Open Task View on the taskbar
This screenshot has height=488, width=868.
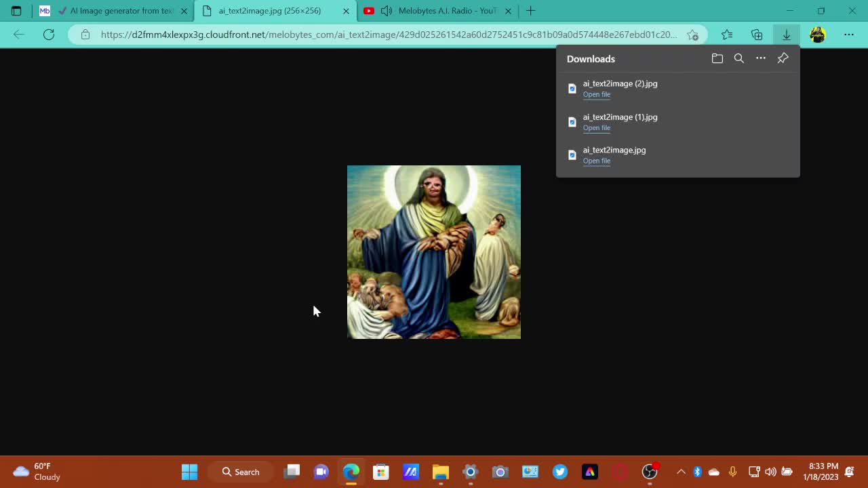tap(292, 472)
